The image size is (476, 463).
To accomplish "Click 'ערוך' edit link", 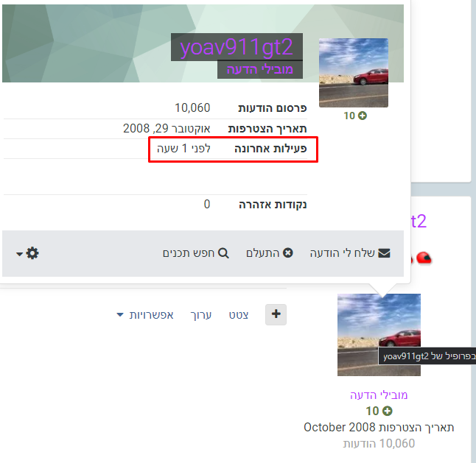I will [200, 315].
